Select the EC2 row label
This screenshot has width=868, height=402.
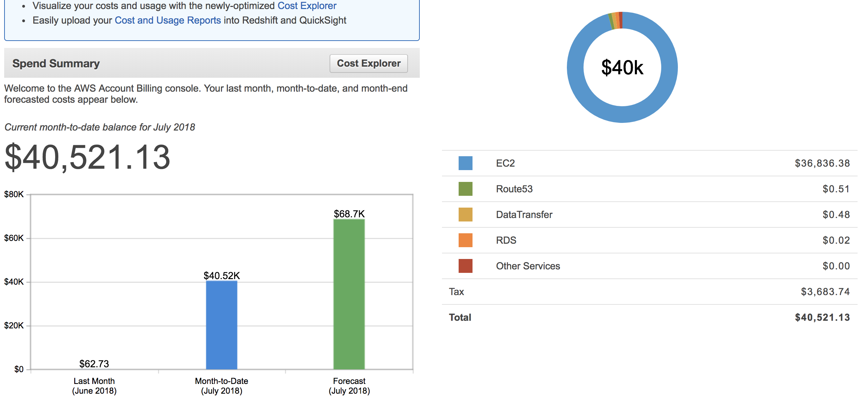pyautogui.click(x=505, y=163)
